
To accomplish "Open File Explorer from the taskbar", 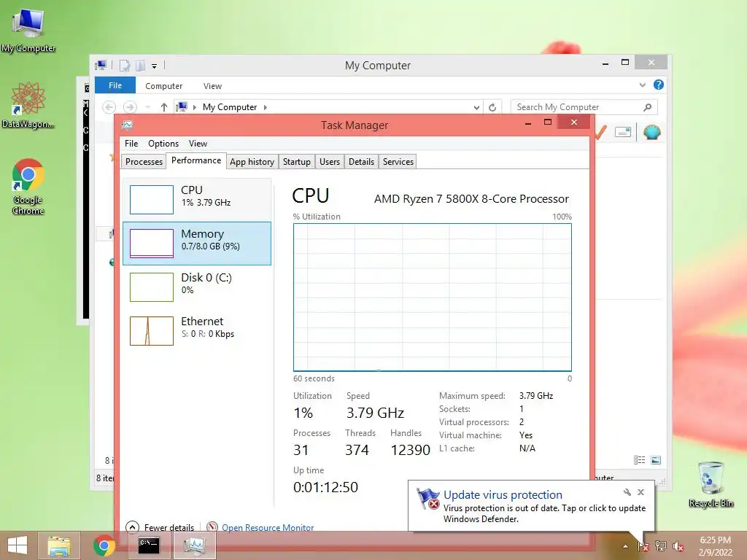I will click(59, 545).
